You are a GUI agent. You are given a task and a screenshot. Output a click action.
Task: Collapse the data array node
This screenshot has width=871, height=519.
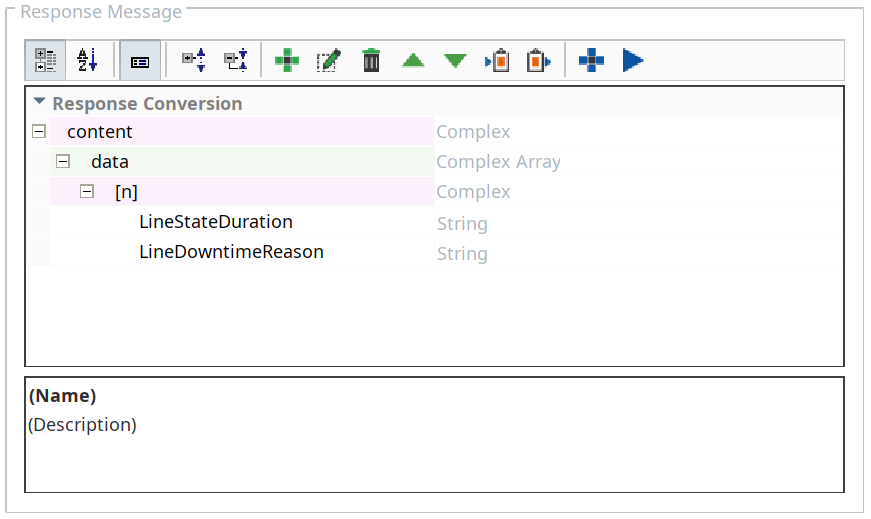(x=63, y=162)
